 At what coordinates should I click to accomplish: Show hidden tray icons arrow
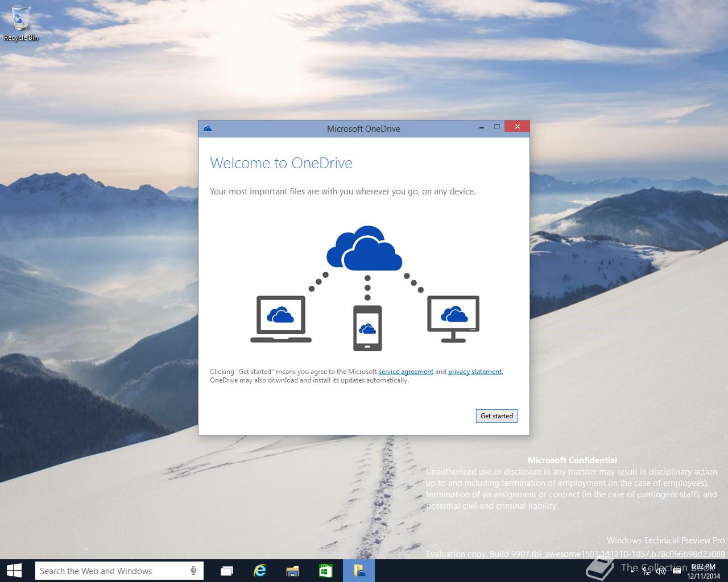click(x=632, y=571)
